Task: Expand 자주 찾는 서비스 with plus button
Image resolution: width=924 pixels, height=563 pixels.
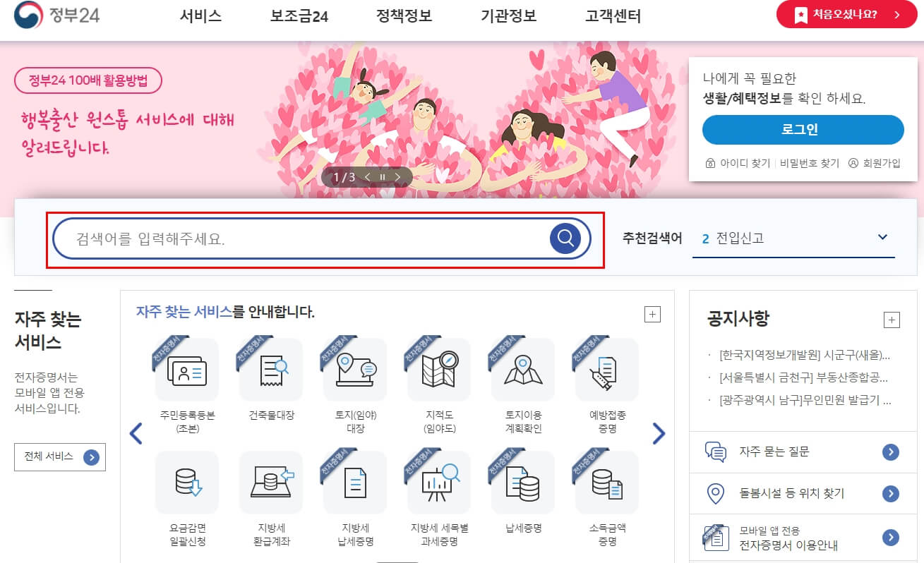Action: point(652,315)
